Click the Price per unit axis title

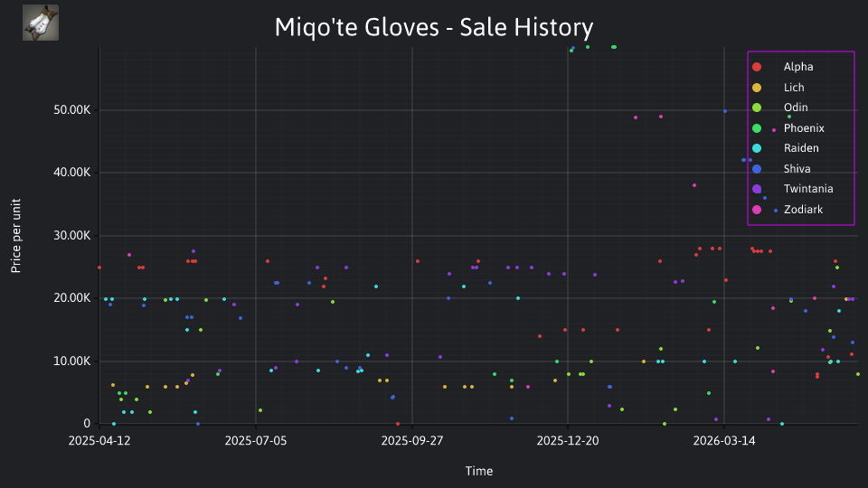pos(15,236)
